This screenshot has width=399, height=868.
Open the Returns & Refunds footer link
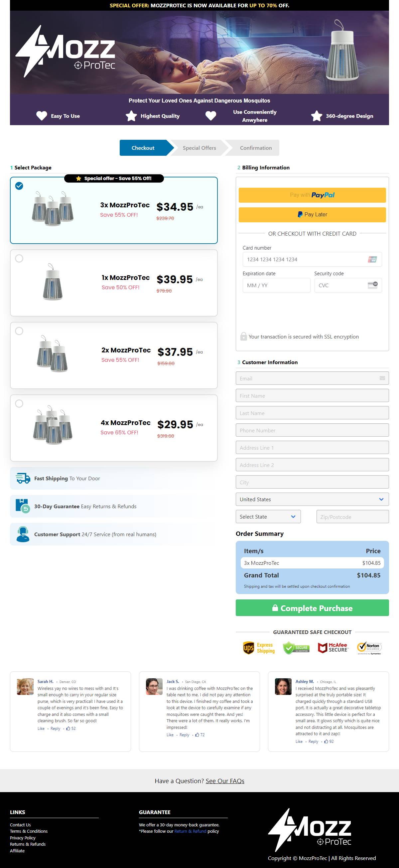pyautogui.click(x=28, y=844)
